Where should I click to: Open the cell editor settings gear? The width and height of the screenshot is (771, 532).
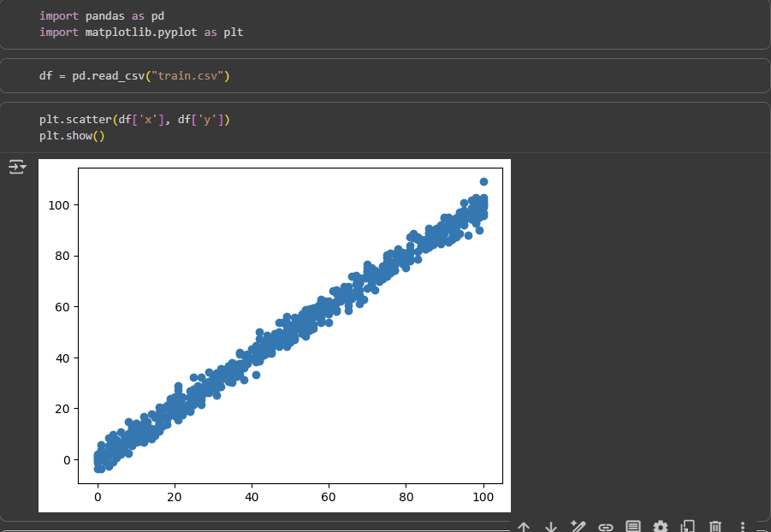coord(661,527)
